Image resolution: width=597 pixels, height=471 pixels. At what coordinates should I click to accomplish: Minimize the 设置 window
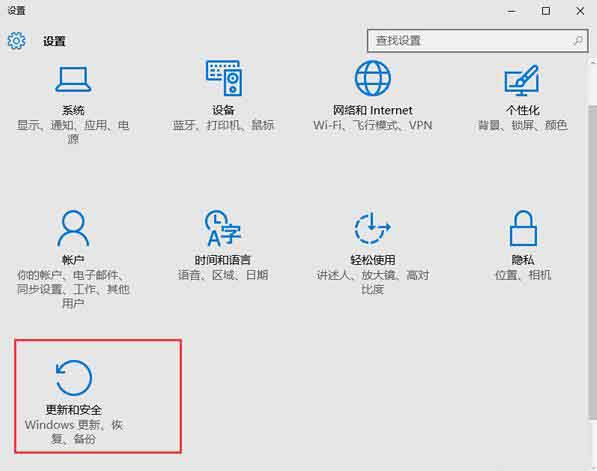click(x=512, y=11)
